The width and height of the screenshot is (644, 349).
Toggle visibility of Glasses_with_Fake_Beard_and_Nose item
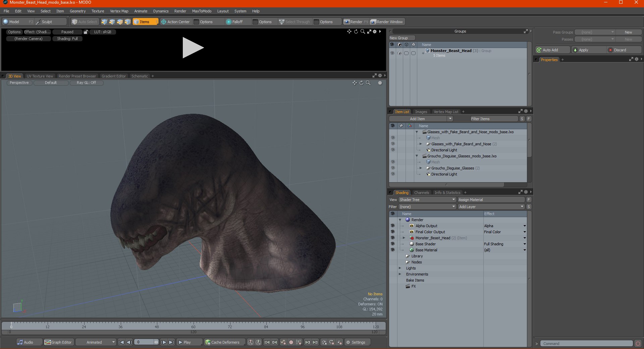(x=393, y=144)
